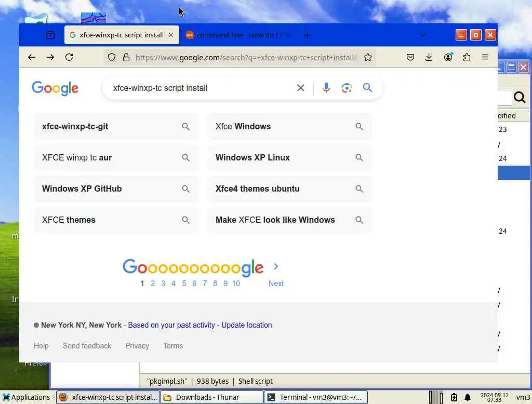The height and width of the screenshot is (404, 532).
Task: Open 'Based on your past activity' link
Action: [171, 325]
